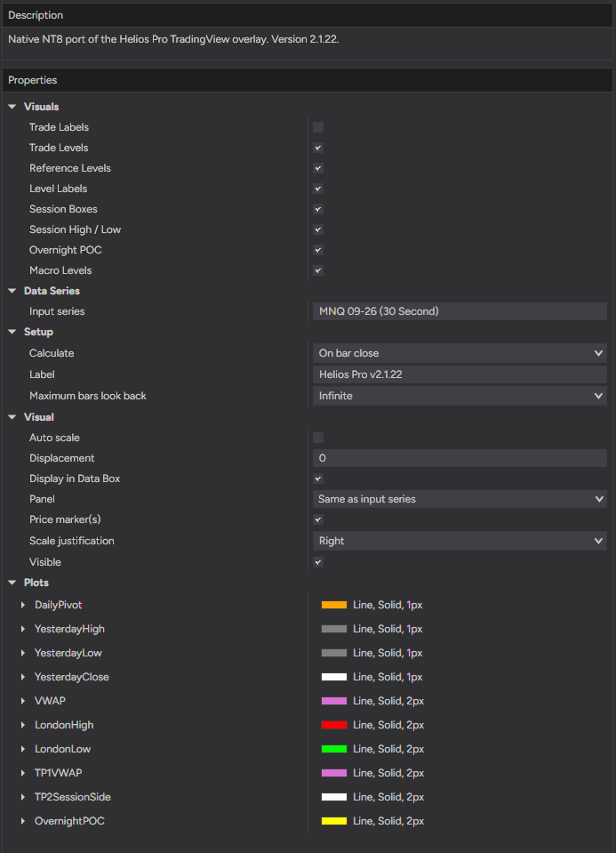This screenshot has height=853, width=616.
Task: Expand the LondonHigh plot settings
Action: tap(23, 725)
